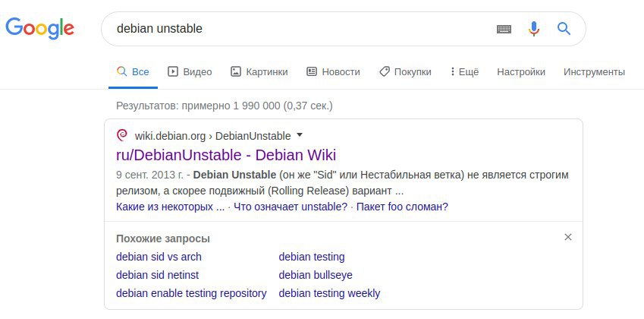Image resolution: width=644 pixels, height=319 pixels.
Task: Open the ru/DebianUnstable - Debian Wiki result
Action: (226, 155)
